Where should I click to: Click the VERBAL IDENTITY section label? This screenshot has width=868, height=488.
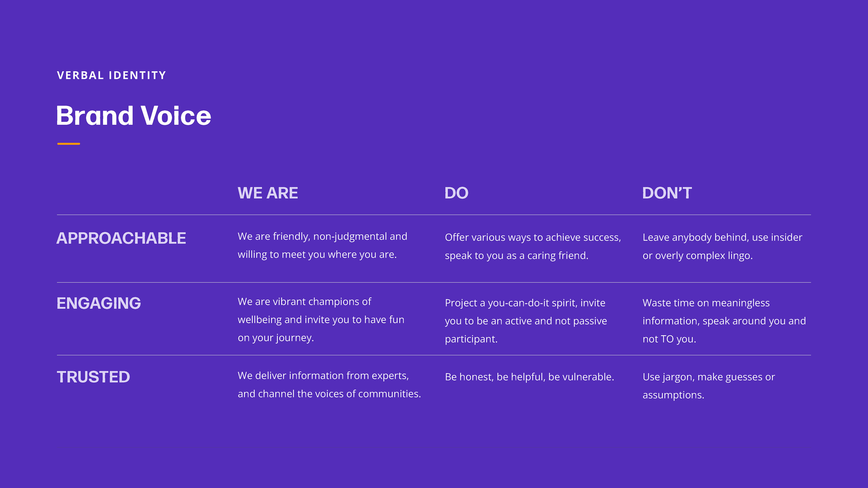111,75
